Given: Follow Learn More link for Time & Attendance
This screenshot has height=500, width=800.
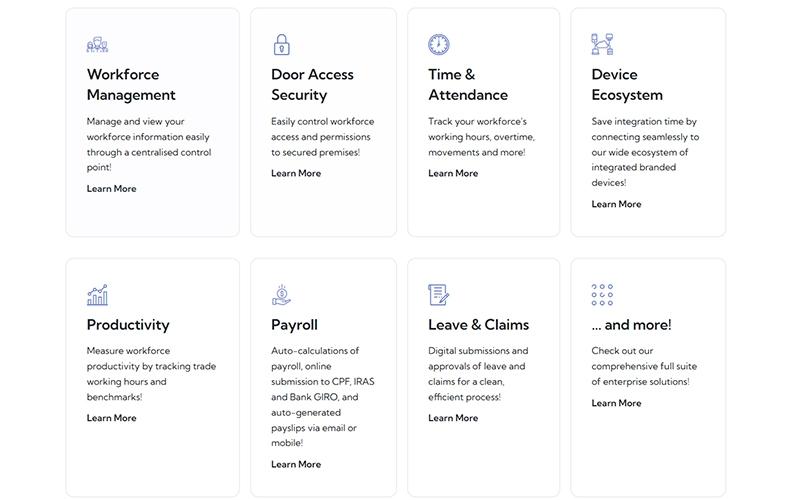Looking at the screenshot, I should (x=453, y=173).
